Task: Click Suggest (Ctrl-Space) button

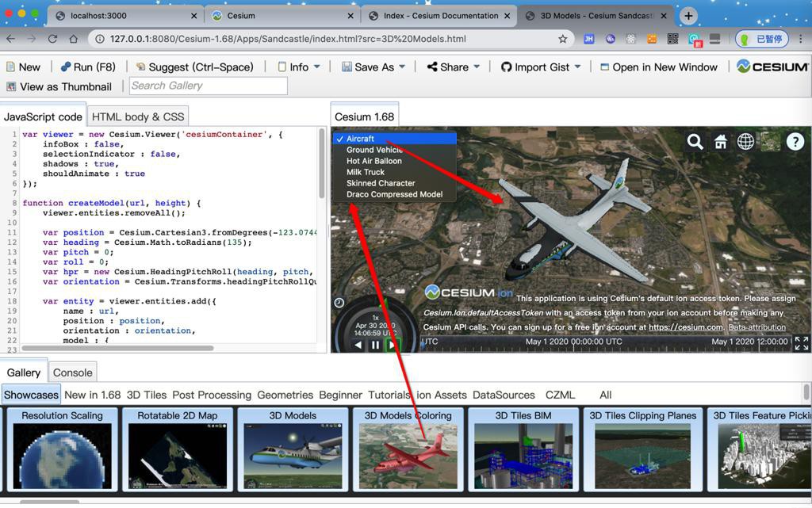Action: [x=195, y=67]
